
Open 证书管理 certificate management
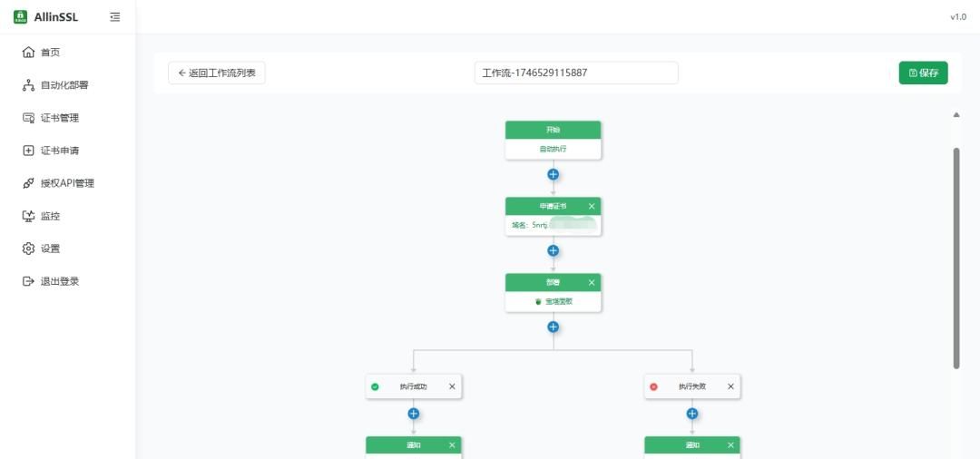pos(59,118)
